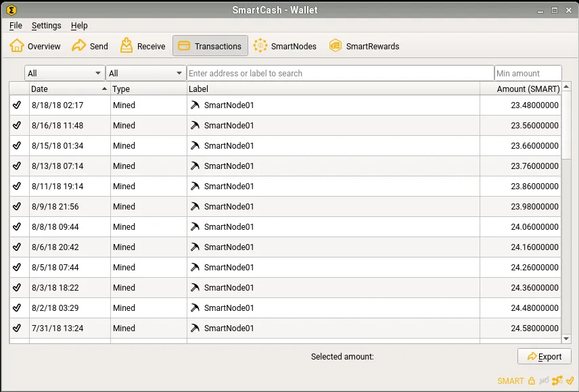
Task: Click the mining pickaxe icon on 8/5/18 row
Action: (x=195, y=267)
